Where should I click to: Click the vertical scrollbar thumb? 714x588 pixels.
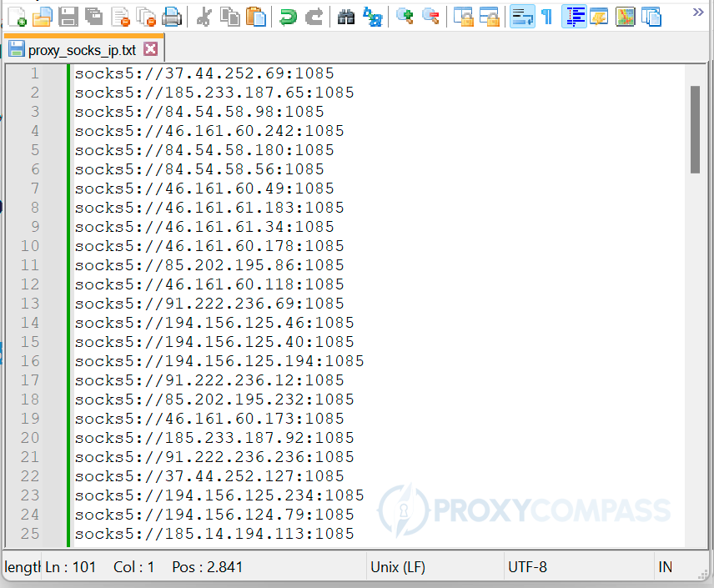695,129
